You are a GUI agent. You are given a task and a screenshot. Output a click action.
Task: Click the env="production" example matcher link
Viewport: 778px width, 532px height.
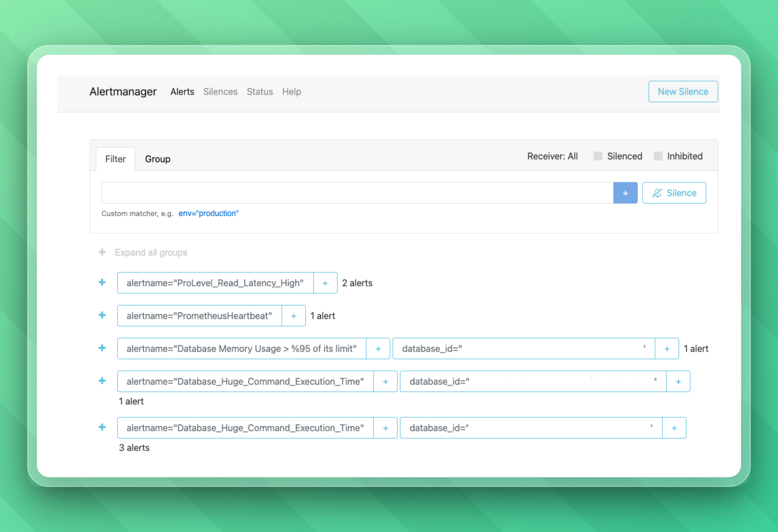click(x=208, y=213)
